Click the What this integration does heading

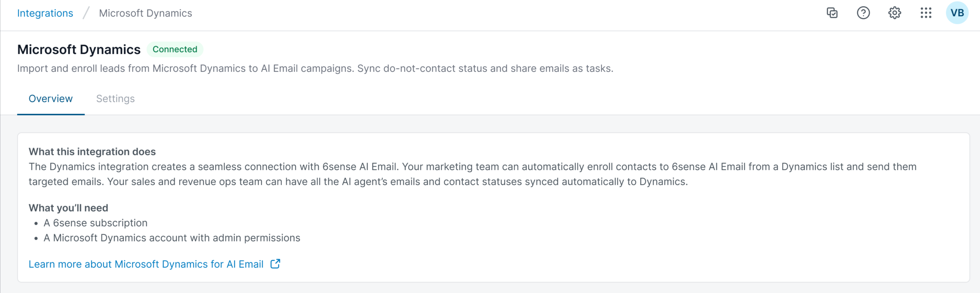coord(92,152)
